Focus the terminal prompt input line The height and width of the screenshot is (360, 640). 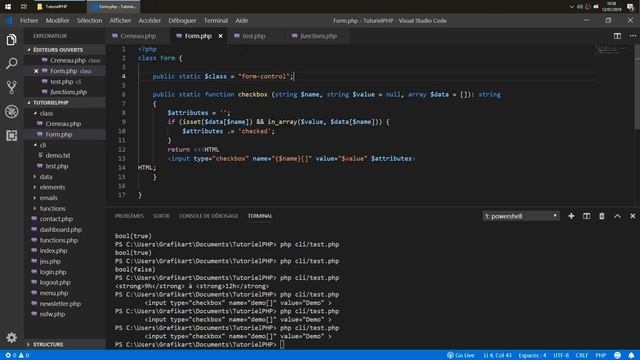[282, 344]
